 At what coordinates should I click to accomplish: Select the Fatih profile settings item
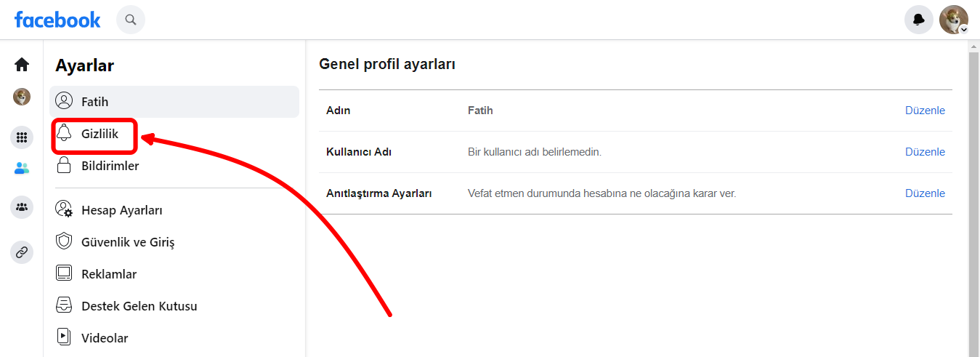[174, 102]
